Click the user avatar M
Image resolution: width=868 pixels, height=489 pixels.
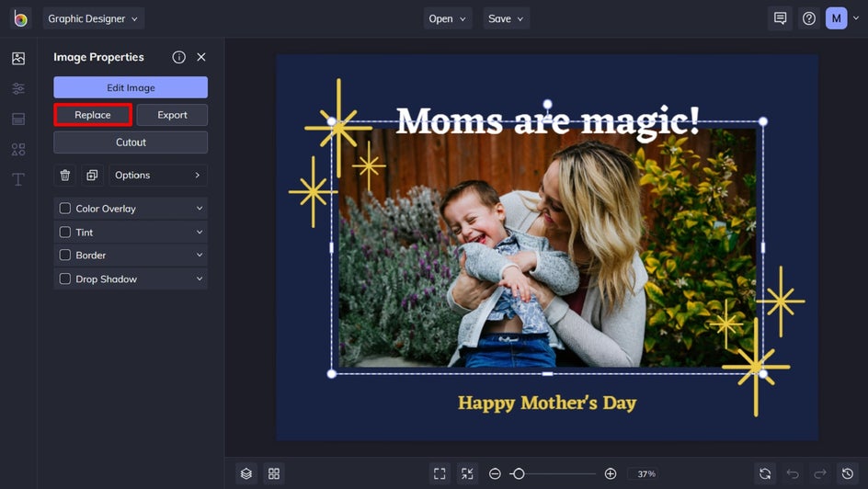(x=837, y=18)
